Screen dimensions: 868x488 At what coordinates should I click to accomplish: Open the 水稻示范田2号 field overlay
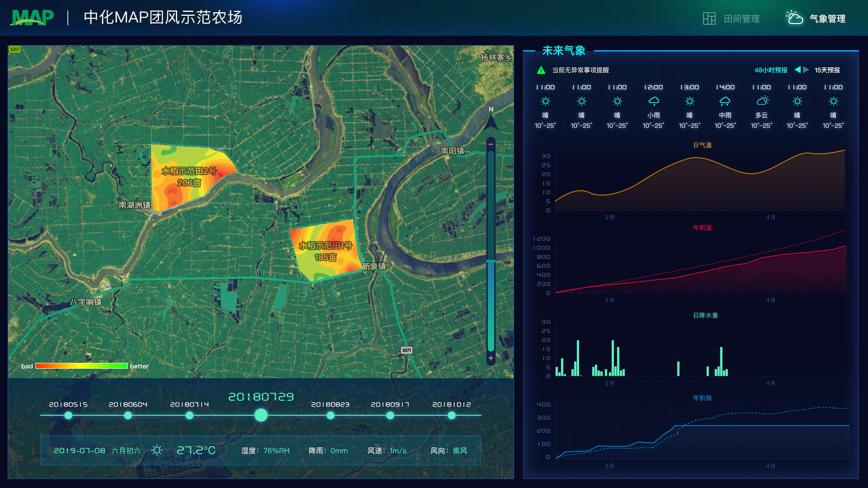189,177
